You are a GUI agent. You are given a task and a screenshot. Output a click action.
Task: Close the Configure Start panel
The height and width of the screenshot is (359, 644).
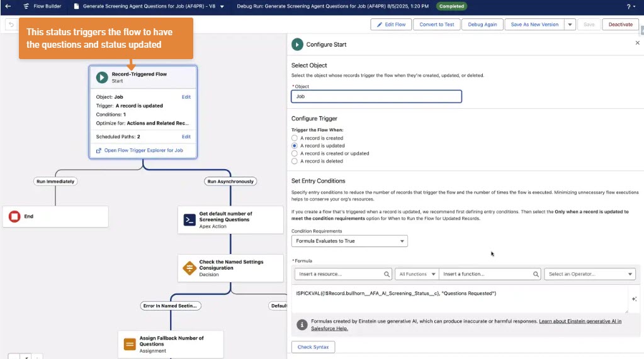coord(637,43)
